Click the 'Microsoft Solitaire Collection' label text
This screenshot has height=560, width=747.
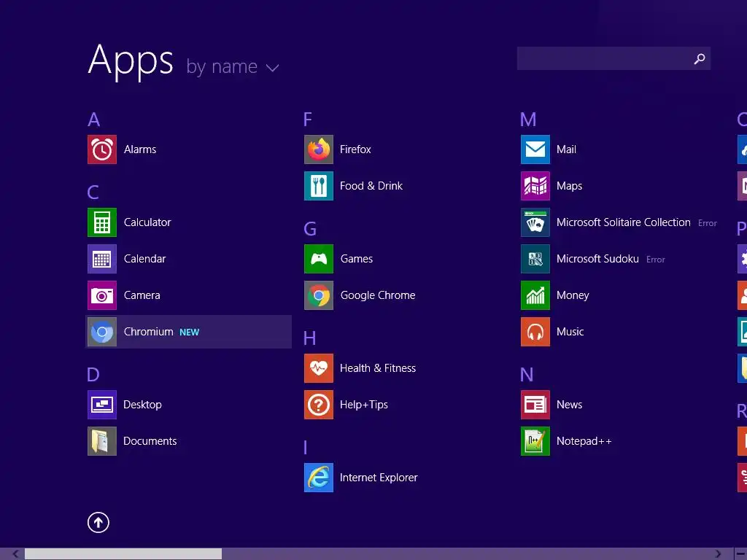[x=624, y=222]
